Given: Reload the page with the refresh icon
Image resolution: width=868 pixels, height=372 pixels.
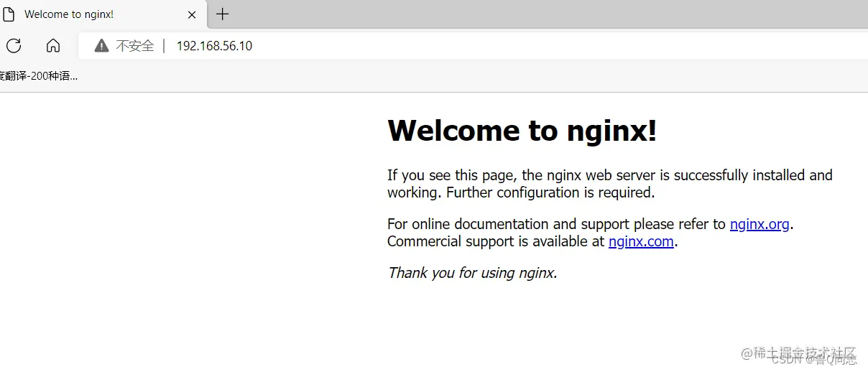Looking at the screenshot, I should [14, 46].
